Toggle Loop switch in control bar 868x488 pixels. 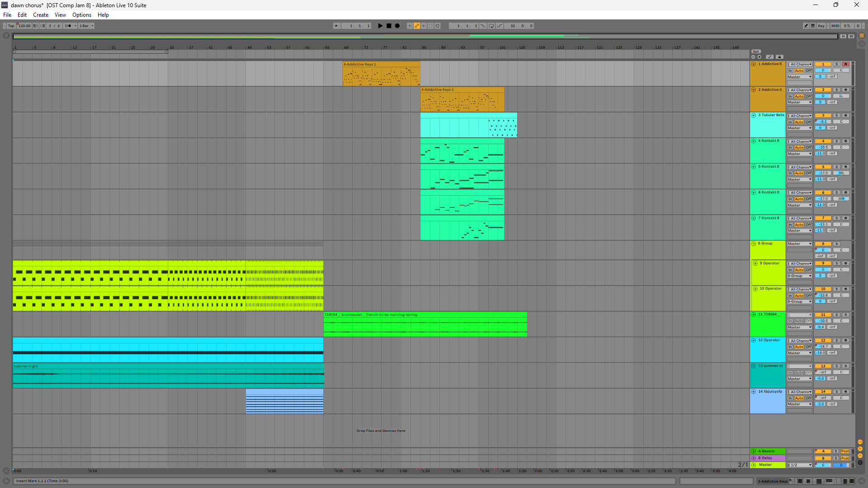tap(491, 26)
